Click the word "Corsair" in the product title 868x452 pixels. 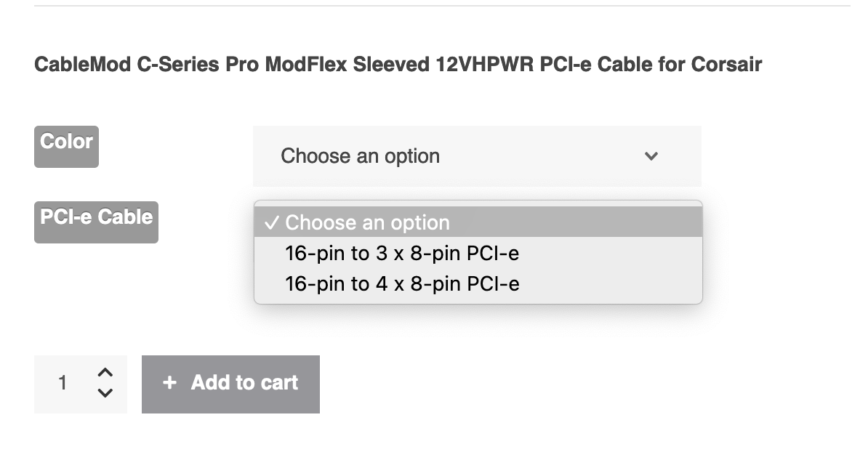pos(726,65)
